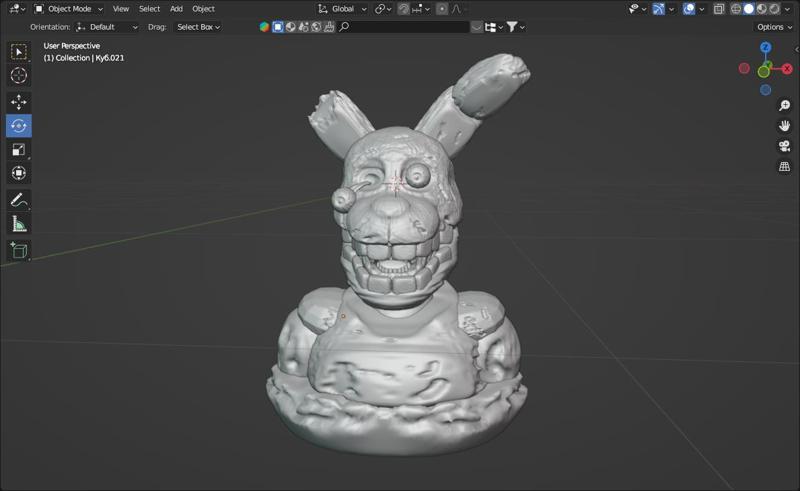The image size is (800, 491).
Task: Toggle proportional editing circle icon
Action: tap(442, 9)
